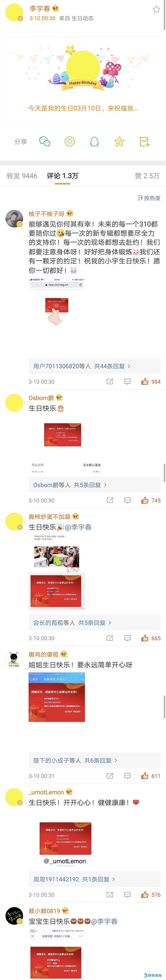This screenshot has height=980, width=166.
Task: Like Osborn鹏's comment with 745 likes
Action: [151, 500]
